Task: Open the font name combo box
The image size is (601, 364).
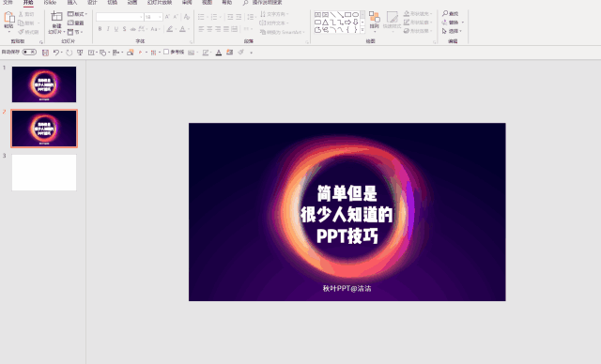Action: point(119,17)
